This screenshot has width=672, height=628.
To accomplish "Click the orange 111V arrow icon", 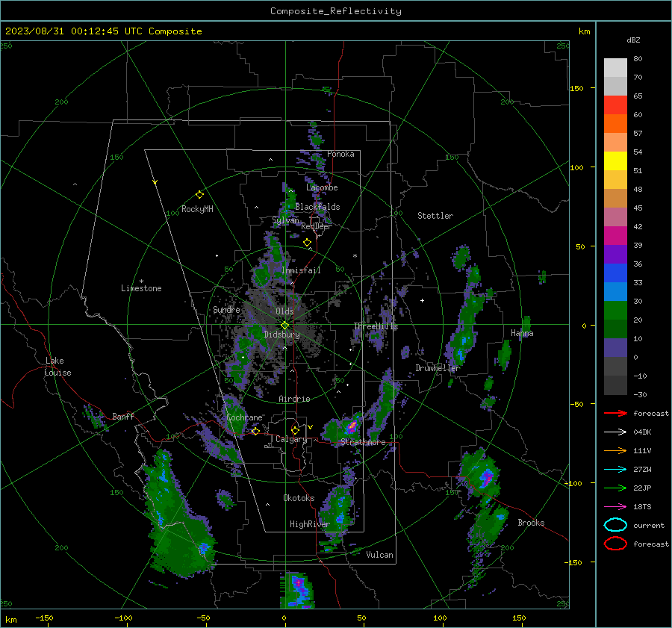I will tap(615, 450).
